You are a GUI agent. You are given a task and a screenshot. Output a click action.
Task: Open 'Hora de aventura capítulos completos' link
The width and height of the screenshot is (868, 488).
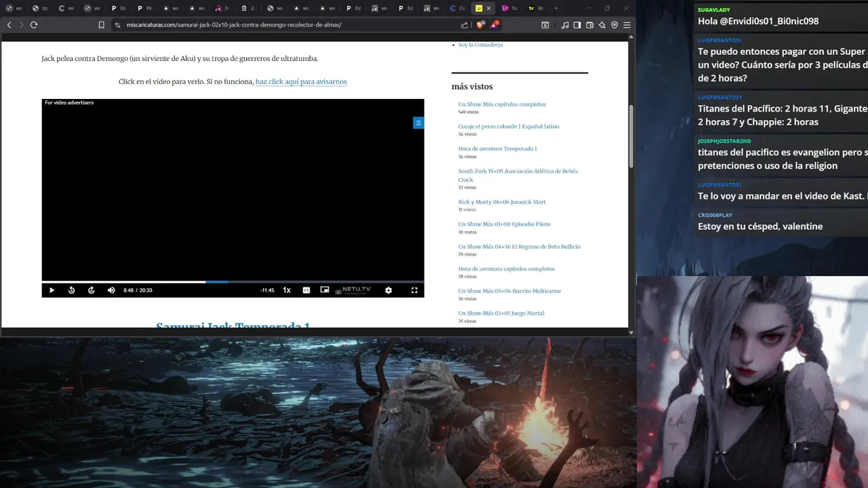(506, 269)
